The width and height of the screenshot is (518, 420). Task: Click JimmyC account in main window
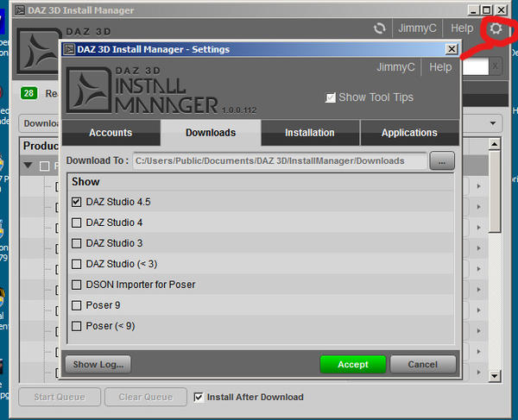417,28
